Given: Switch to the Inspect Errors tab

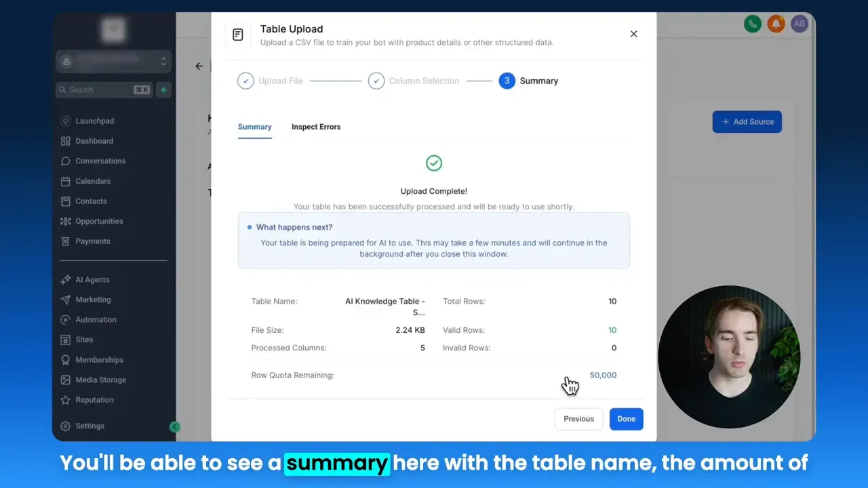Looking at the screenshot, I should tap(316, 127).
